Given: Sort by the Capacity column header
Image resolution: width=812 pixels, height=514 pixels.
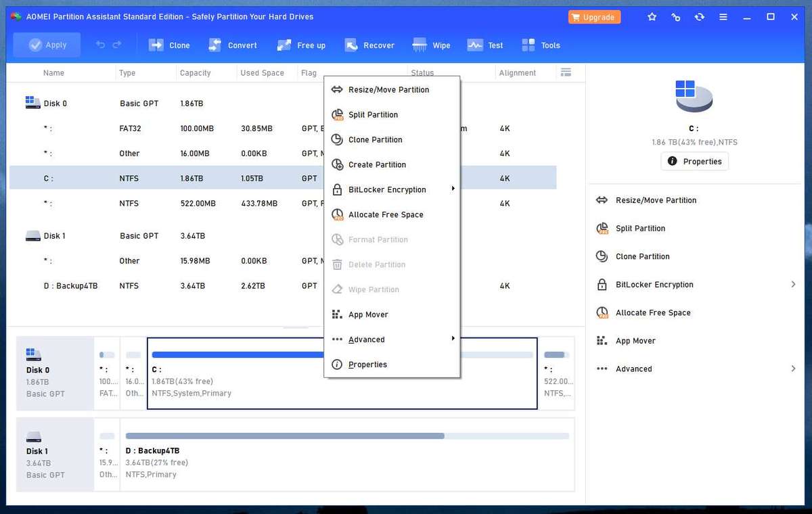Looking at the screenshot, I should click(196, 73).
